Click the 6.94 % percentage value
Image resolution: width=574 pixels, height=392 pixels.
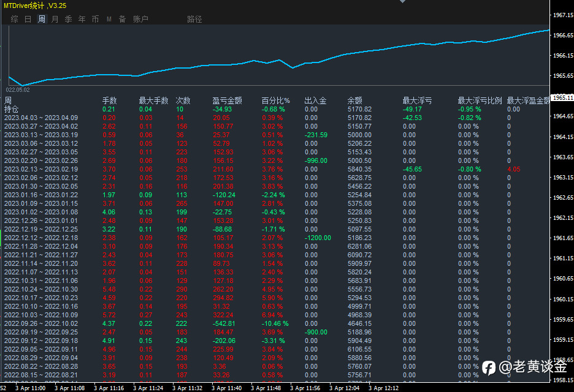(x=272, y=315)
